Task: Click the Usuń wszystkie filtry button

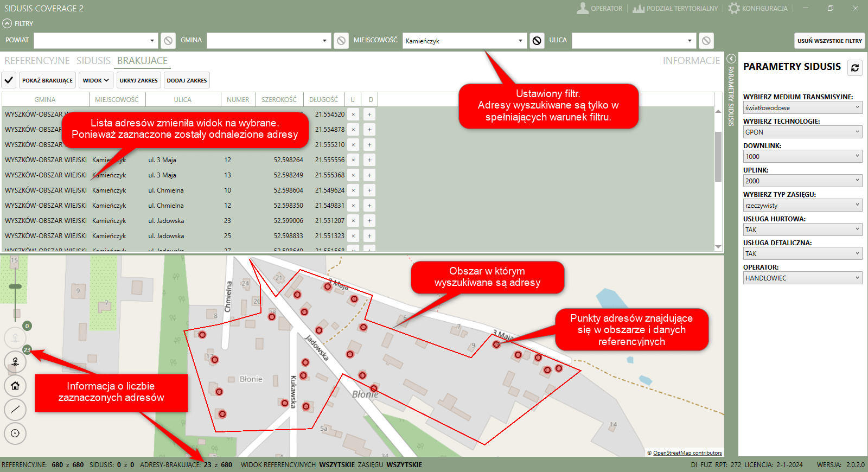Action: pyautogui.click(x=829, y=41)
